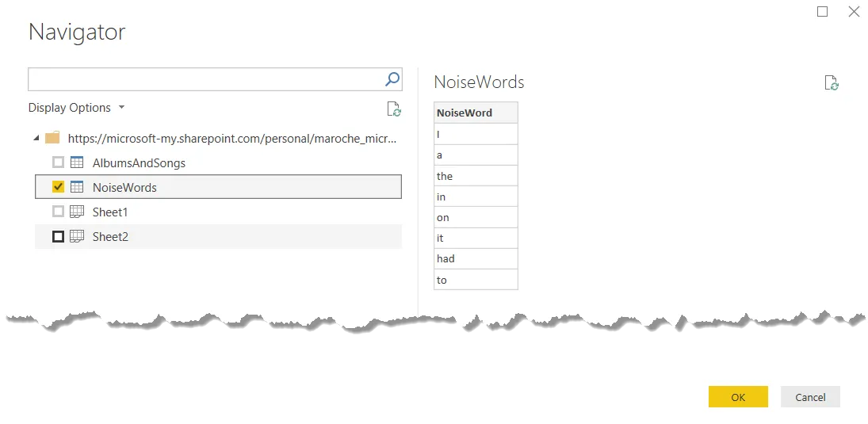Collapse the SharePoint folder tree node
This screenshot has width=868, height=424.
pos(36,138)
